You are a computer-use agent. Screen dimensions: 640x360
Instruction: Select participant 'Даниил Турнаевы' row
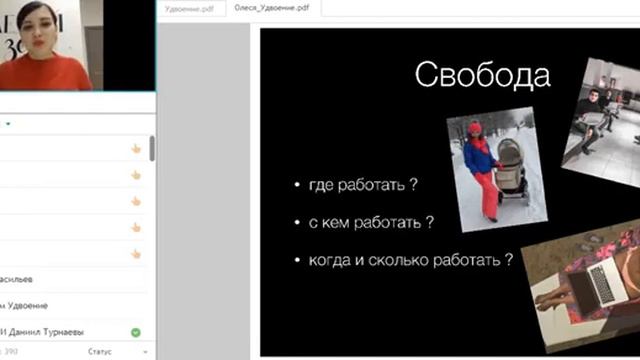click(73, 332)
